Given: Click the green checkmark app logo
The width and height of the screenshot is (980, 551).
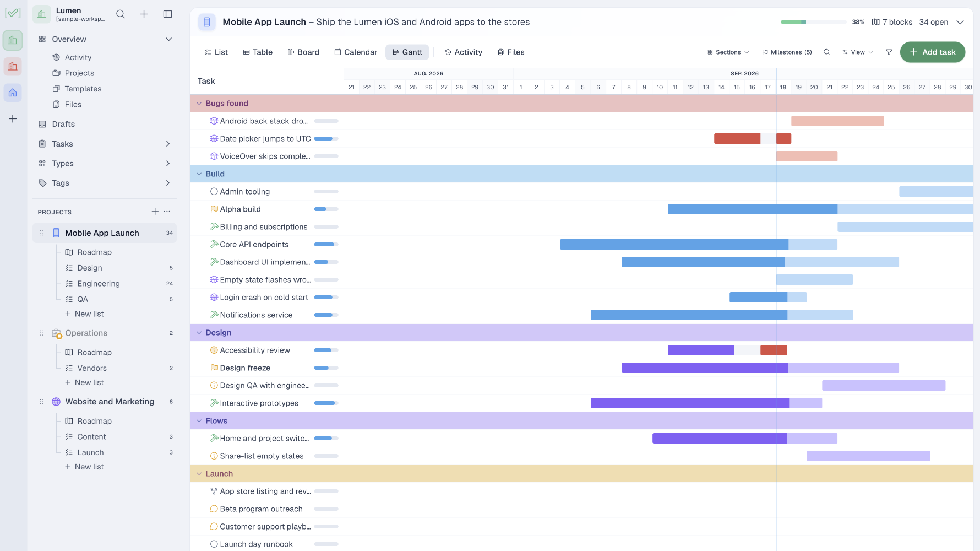Looking at the screenshot, I should pos(13,13).
